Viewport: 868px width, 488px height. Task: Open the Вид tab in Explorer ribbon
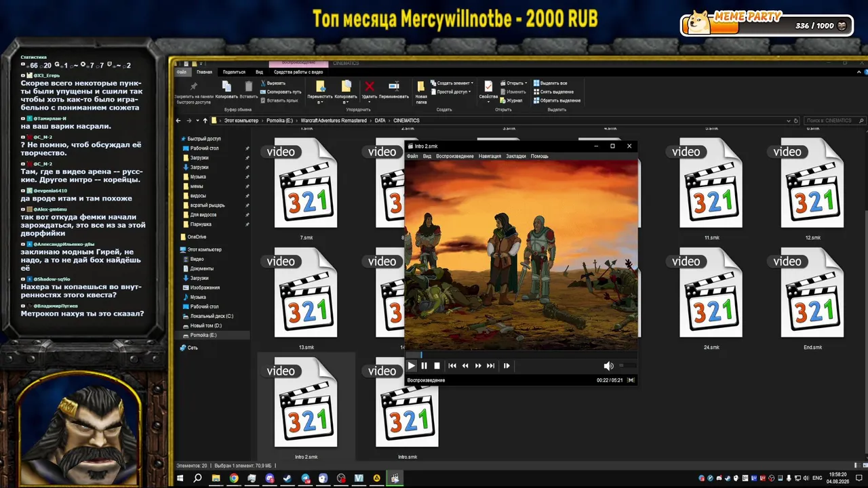(259, 72)
